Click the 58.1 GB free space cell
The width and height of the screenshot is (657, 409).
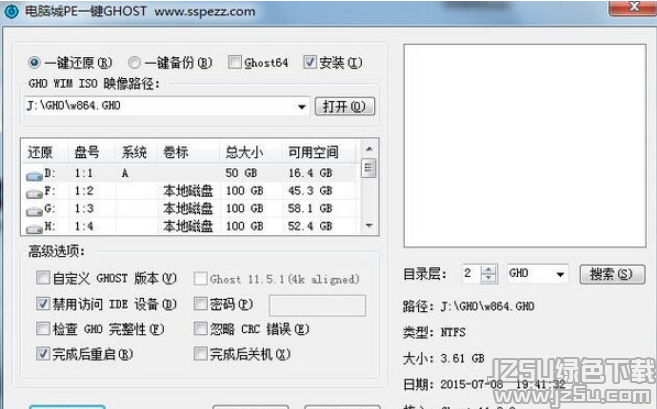point(310,209)
